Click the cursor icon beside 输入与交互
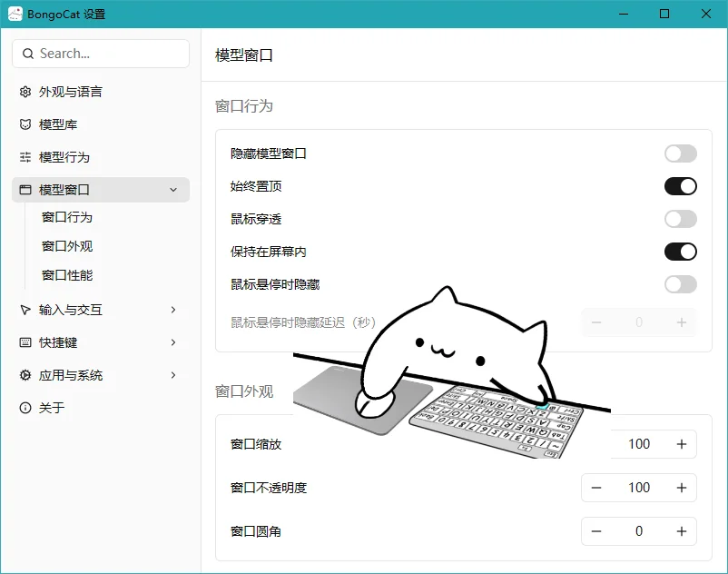Viewport: 728px width, 574px height. 25,310
